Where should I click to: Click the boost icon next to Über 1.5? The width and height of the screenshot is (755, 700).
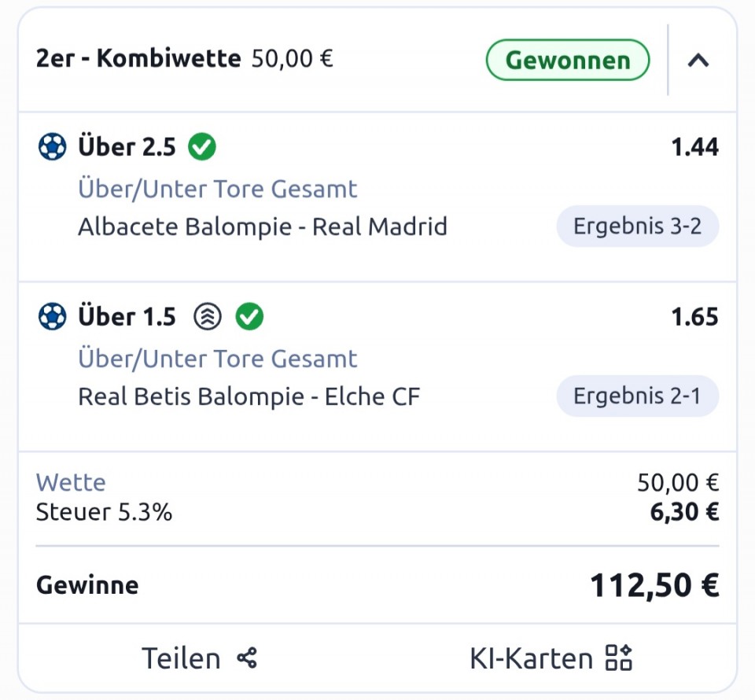click(x=208, y=317)
